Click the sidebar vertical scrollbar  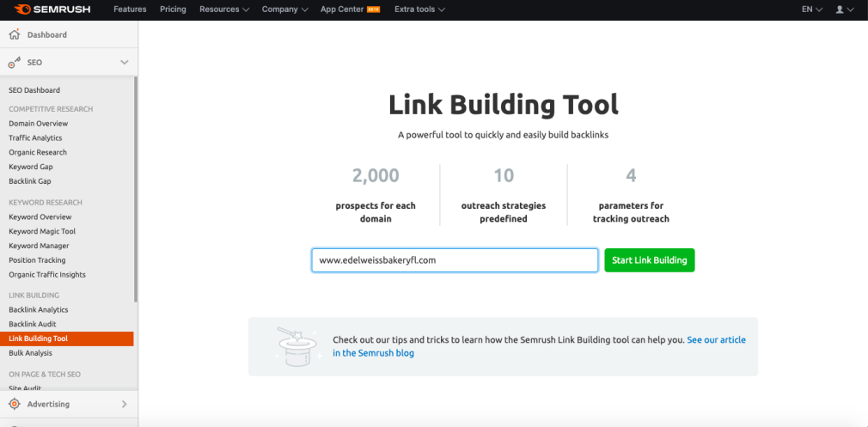tap(136, 189)
